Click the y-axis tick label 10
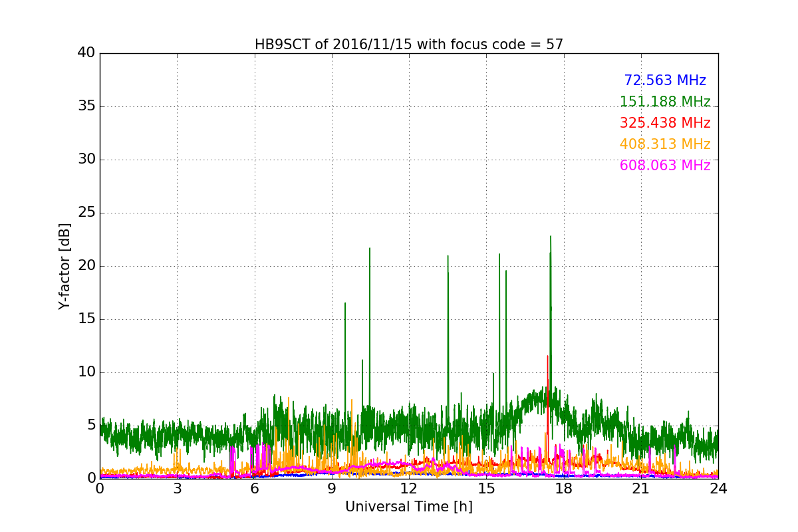 pos(86,372)
